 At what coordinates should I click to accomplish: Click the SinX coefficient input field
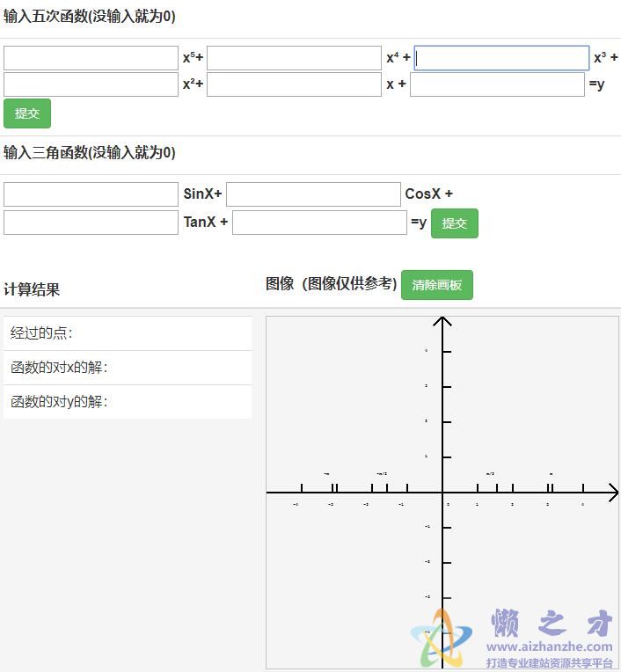pyautogui.click(x=91, y=194)
